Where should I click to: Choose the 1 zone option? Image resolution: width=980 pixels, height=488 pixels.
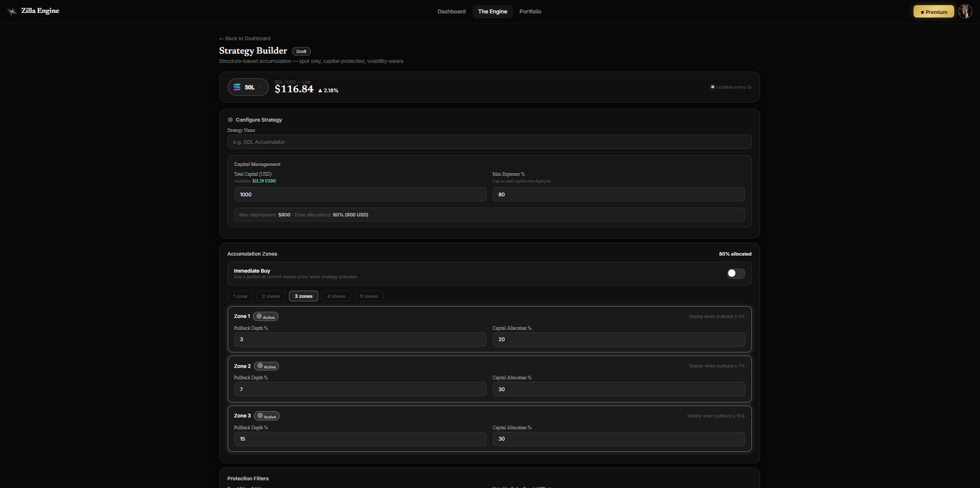click(240, 296)
